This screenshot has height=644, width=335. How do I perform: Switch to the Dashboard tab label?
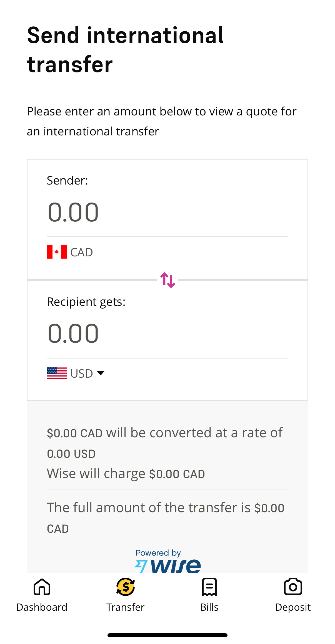coord(42,607)
